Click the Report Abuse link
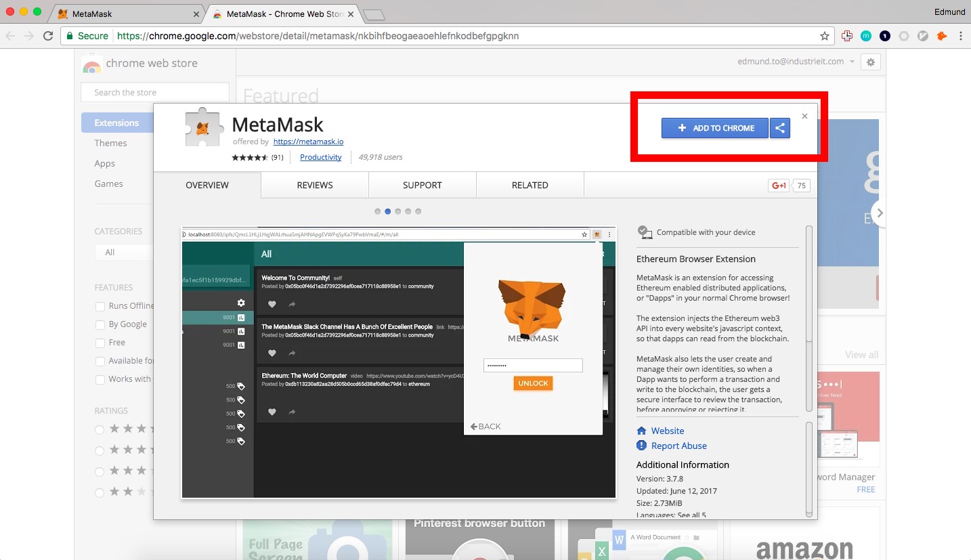The width and height of the screenshot is (971, 560). (679, 446)
